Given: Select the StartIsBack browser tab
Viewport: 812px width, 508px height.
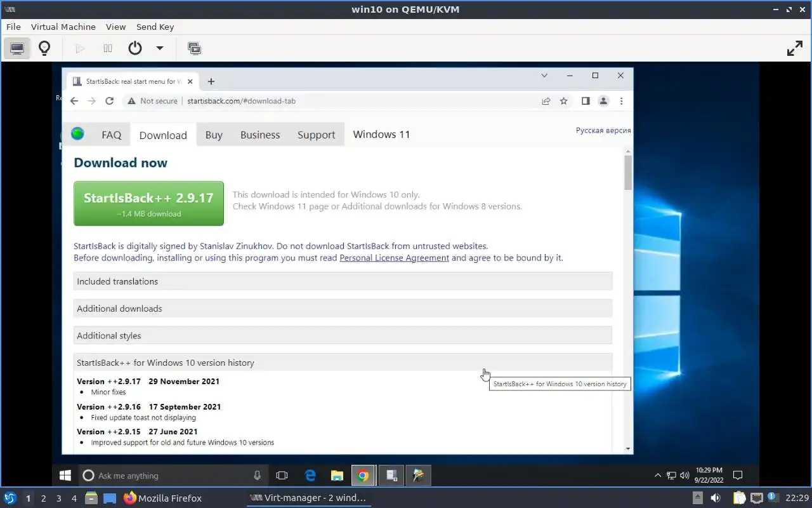Looking at the screenshot, I should [133, 81].
